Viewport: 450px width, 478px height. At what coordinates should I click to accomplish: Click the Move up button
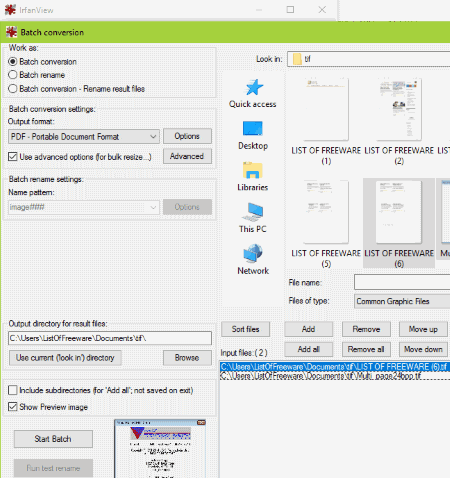pos(423,329)
